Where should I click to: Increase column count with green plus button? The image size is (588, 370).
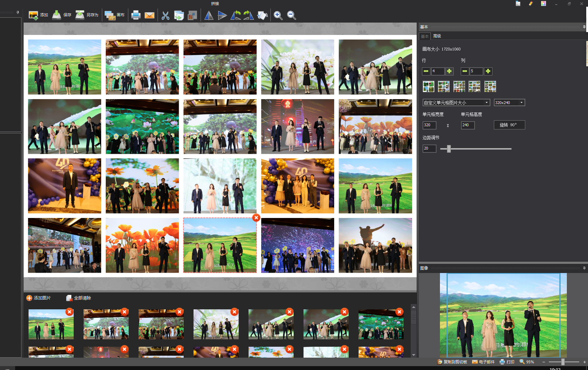(488, 71)
